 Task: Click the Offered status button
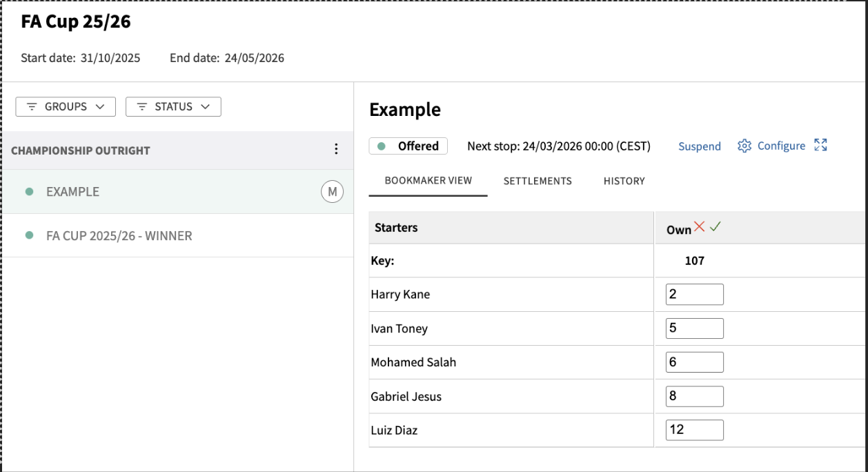point(408,146)
